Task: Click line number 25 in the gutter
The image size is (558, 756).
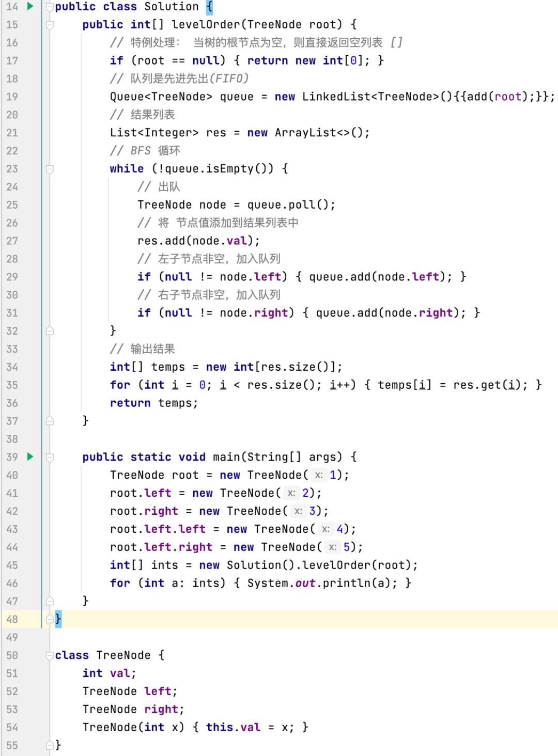Action: tap(12, 205)
